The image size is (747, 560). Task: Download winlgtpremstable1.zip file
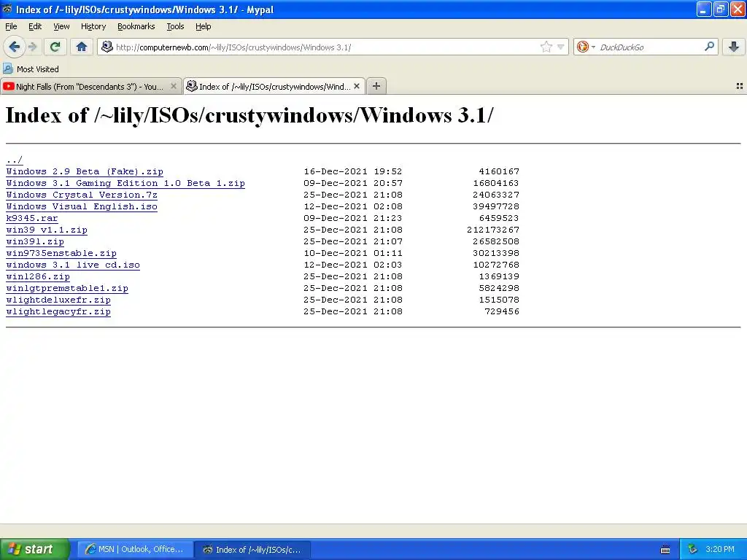(67, 288)
